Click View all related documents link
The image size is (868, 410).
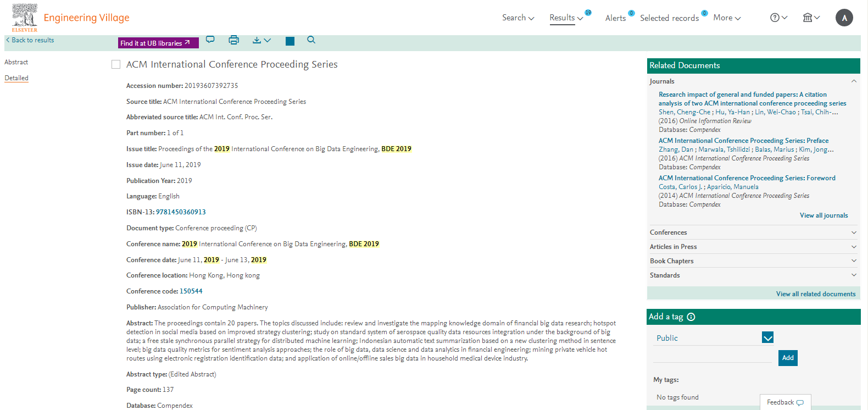(x=816, y=294)
